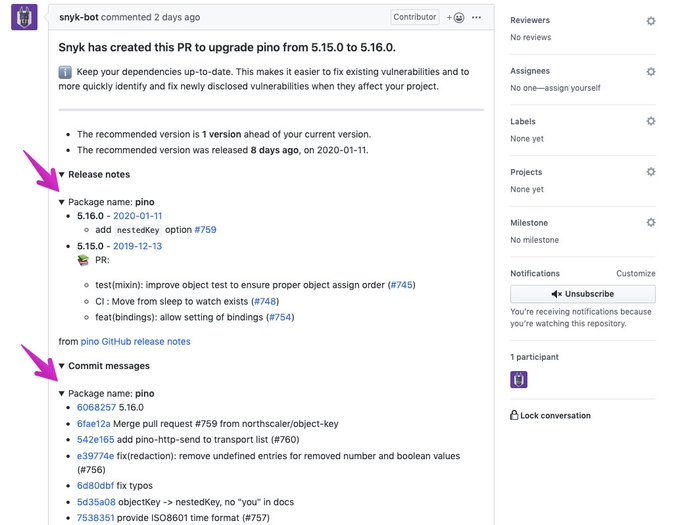The image size is (680, 525).
Task: Open commit 6d80dbf
Action: tap(95, 486)
